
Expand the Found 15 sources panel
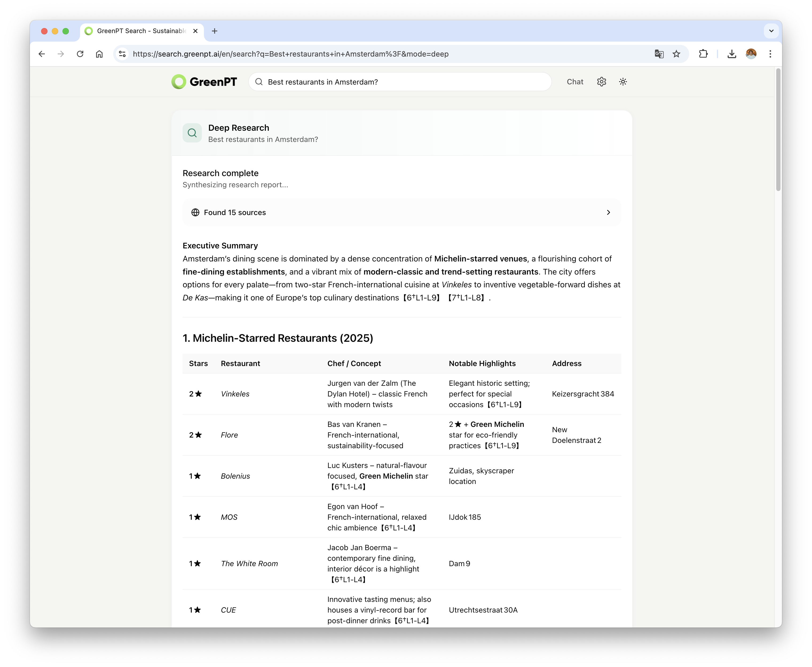click(609, 212)
